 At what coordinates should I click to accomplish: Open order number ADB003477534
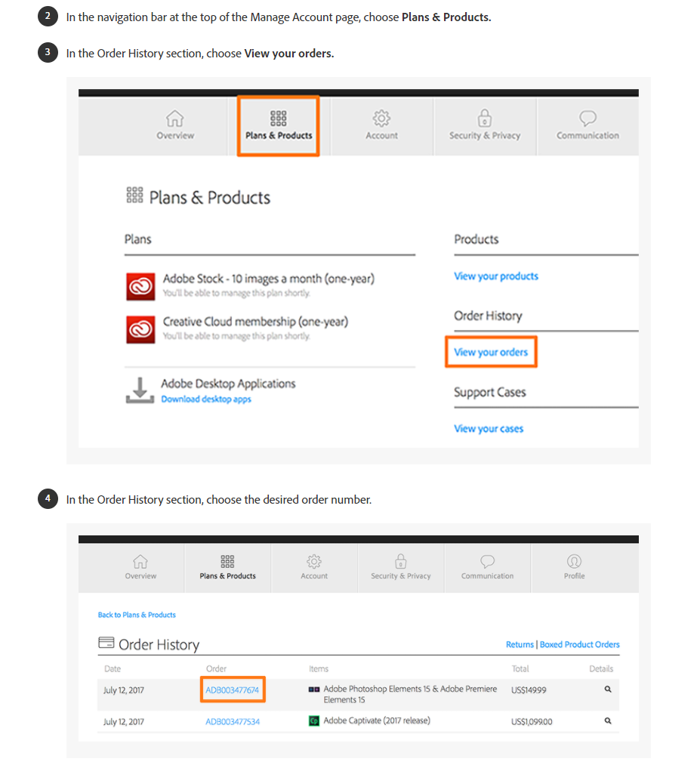tap(233, 722)
